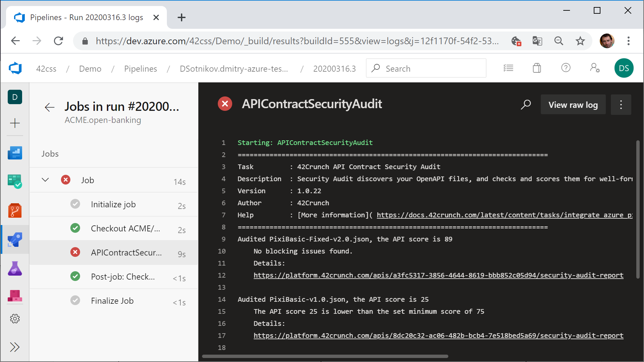Click the Pipelines breadcrumb
This screenshot has height=362, width=644.
pos(140,69)
